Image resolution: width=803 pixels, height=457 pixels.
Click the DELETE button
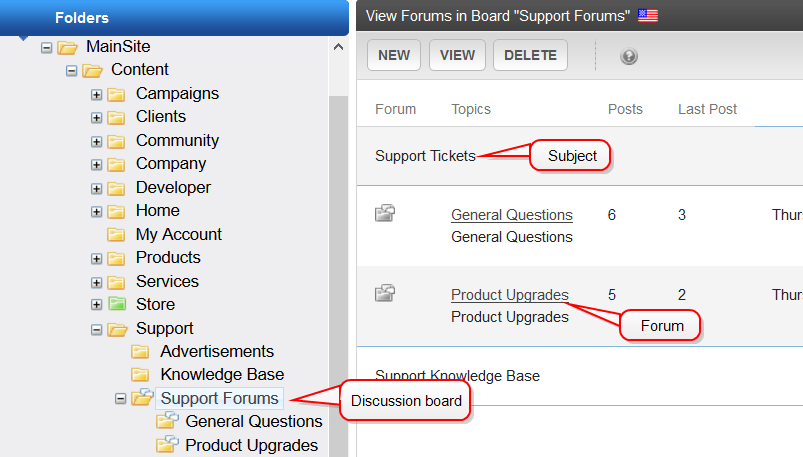[x=530, y=55]
